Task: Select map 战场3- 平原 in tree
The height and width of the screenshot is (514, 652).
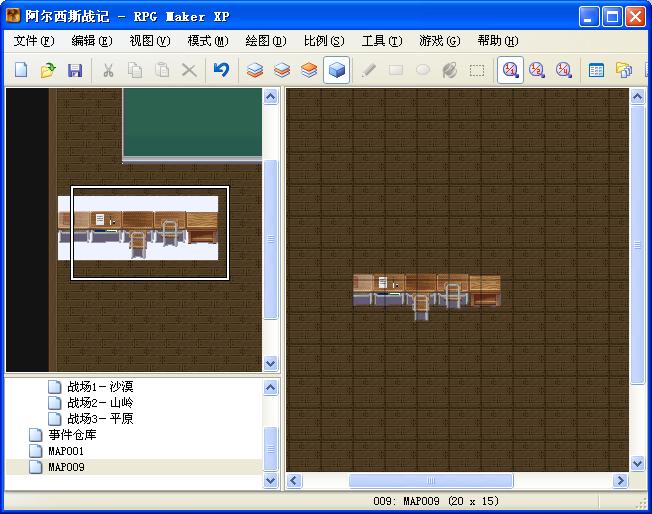Action: coord(100,418)
